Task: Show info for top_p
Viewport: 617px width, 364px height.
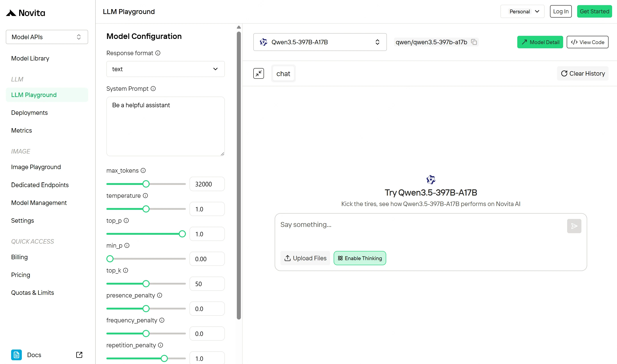Action: (126, 220)
